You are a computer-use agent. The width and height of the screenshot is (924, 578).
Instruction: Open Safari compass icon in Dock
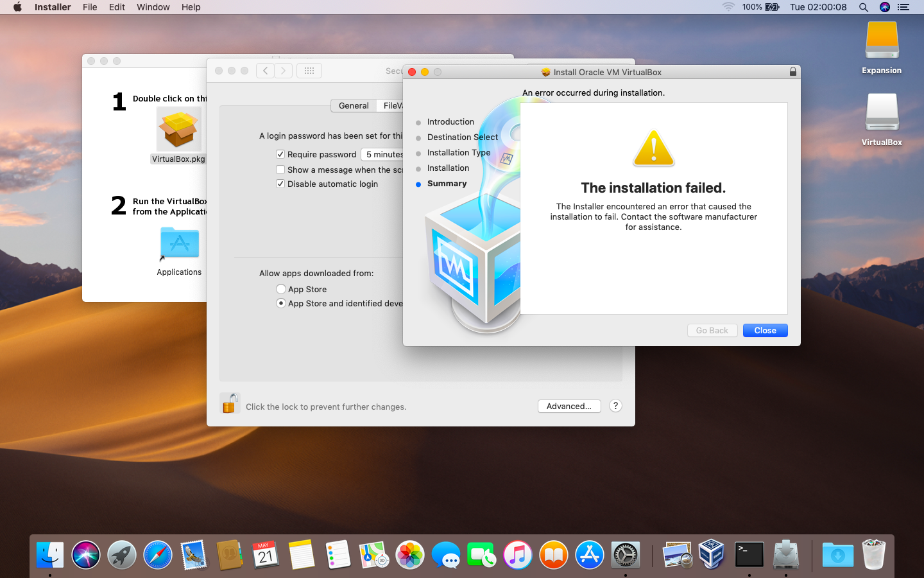point(158,555)
